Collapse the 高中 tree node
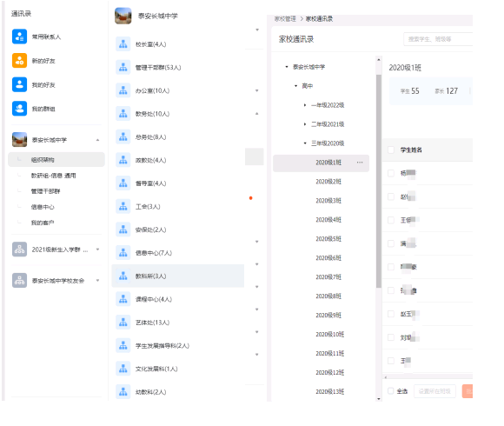 295,86
